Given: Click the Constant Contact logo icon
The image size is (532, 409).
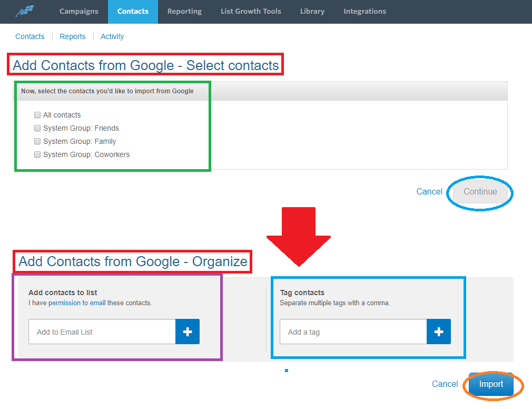Looking at the screenshot, I should [x=25, y=11].
